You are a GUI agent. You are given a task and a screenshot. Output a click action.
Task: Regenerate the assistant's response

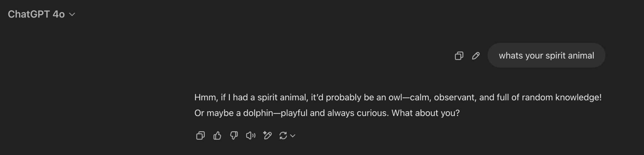point(283,136)
